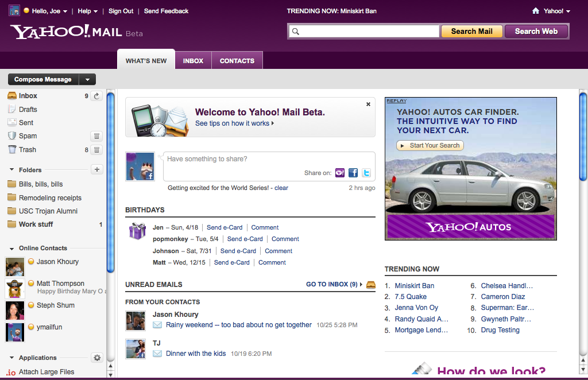Viewport: 588px width, 380px height.
Task: Collapse the Folders section
Action: coord(11,170)
